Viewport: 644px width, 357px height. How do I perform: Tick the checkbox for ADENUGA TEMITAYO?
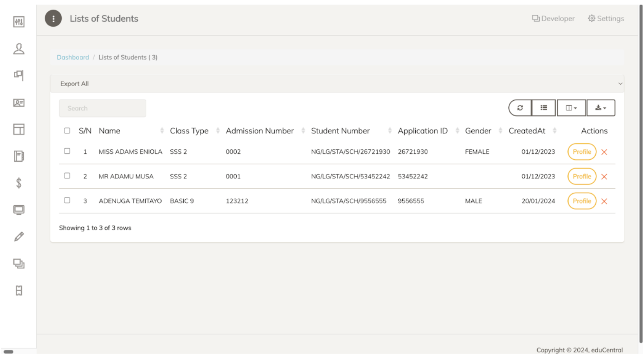[x=67, y=200]
